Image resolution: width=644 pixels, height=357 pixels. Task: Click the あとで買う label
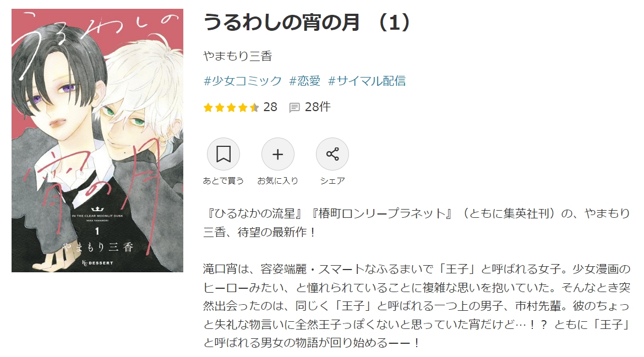tap(223, 180)
